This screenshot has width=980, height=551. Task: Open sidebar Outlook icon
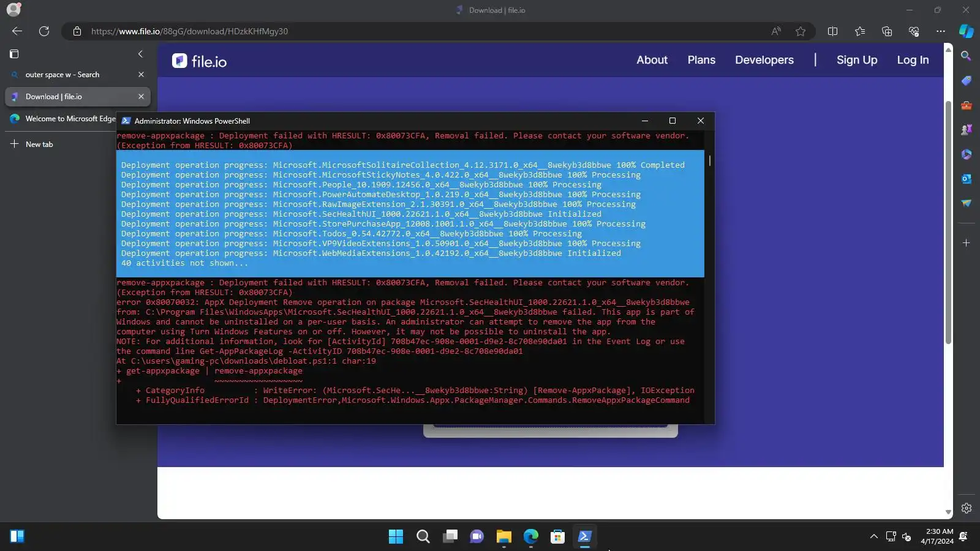(966, 179)
